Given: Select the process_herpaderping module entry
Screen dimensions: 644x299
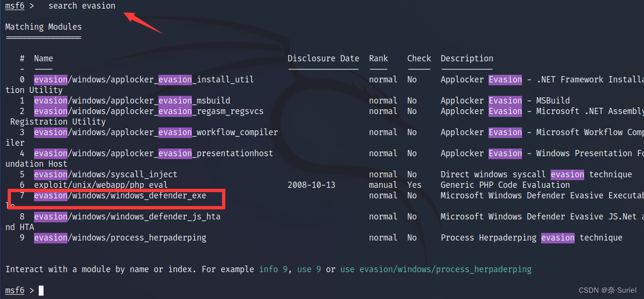Looking at the screenshot, I should pos(120,237).
